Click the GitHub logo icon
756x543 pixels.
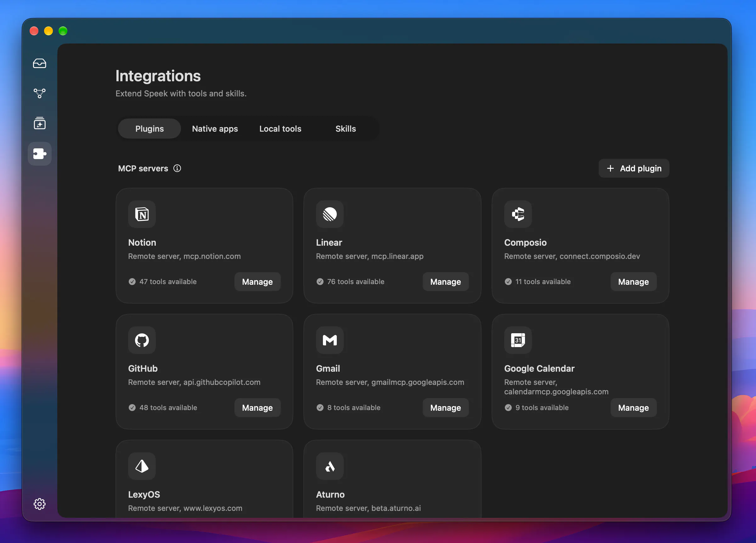pos(142,340)
